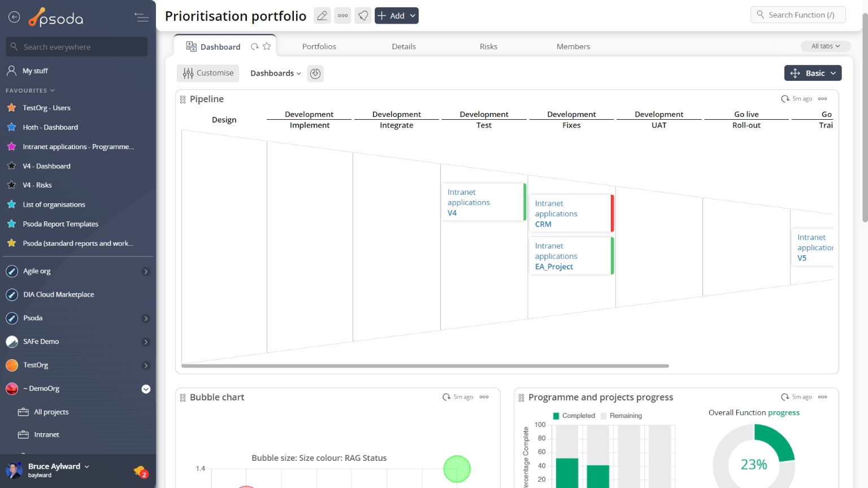
Task: Open My stuff from the sidebar
Action: [35, 71]
